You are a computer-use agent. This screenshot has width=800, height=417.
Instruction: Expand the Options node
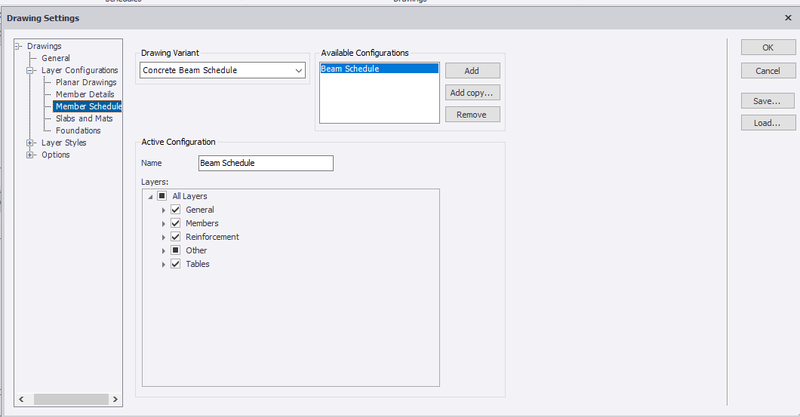pos(30,155)
